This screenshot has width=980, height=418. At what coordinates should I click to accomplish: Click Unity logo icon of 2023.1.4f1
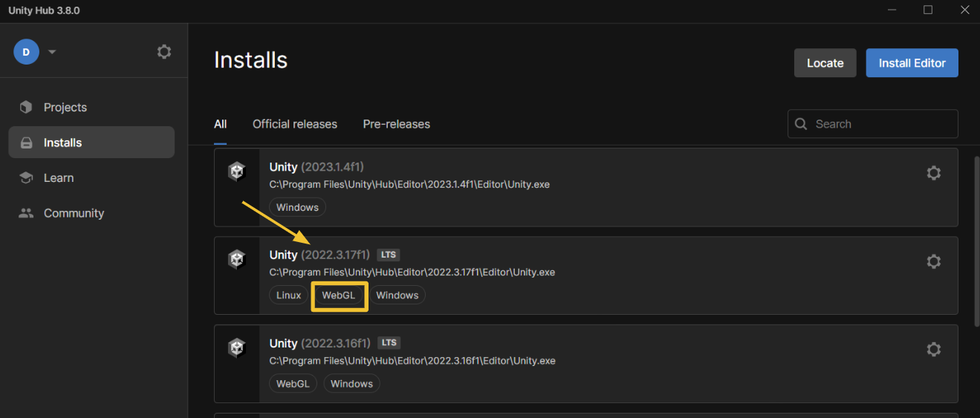click(236, 172)
